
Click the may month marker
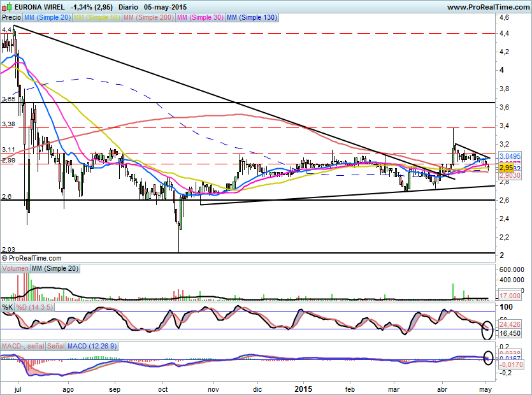[x=485, y=389]
